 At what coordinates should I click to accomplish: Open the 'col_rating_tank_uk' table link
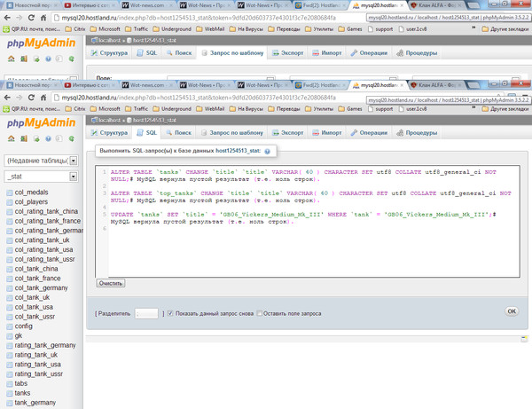[x=42, y=240]
